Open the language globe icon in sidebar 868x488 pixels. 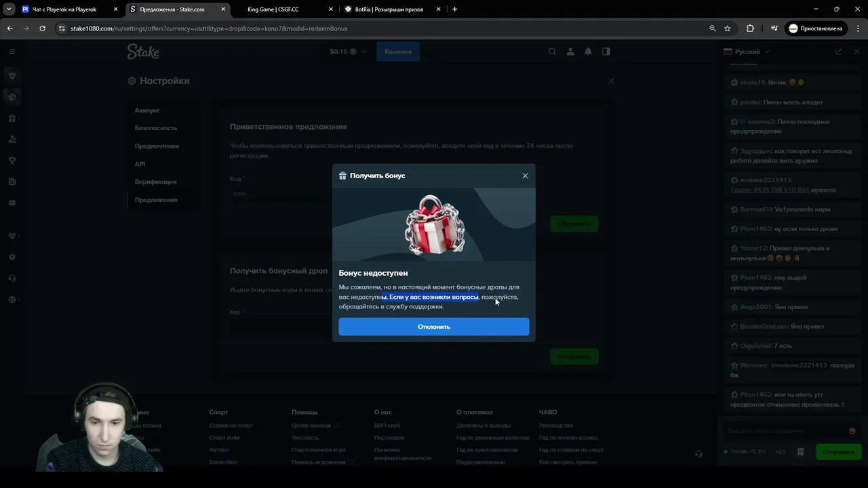[12, 300]
